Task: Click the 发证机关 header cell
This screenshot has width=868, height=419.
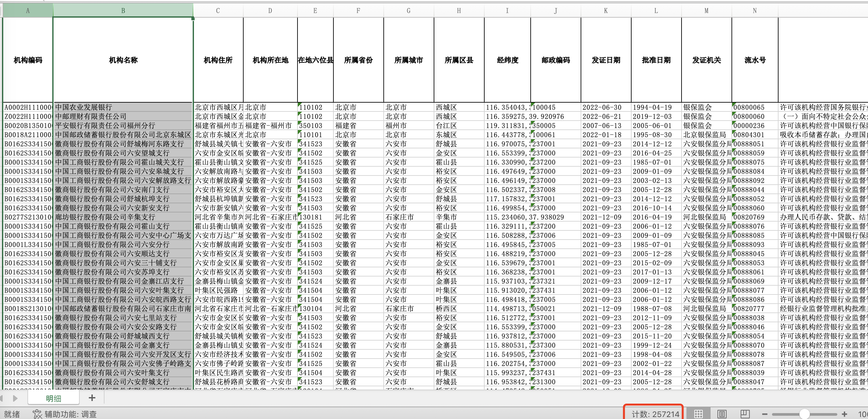Action: 706,60
